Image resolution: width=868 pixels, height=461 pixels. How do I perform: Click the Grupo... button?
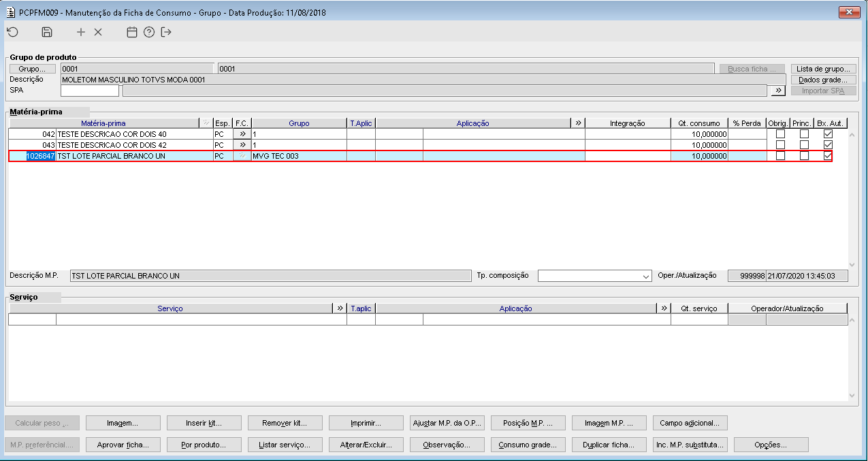32,69
